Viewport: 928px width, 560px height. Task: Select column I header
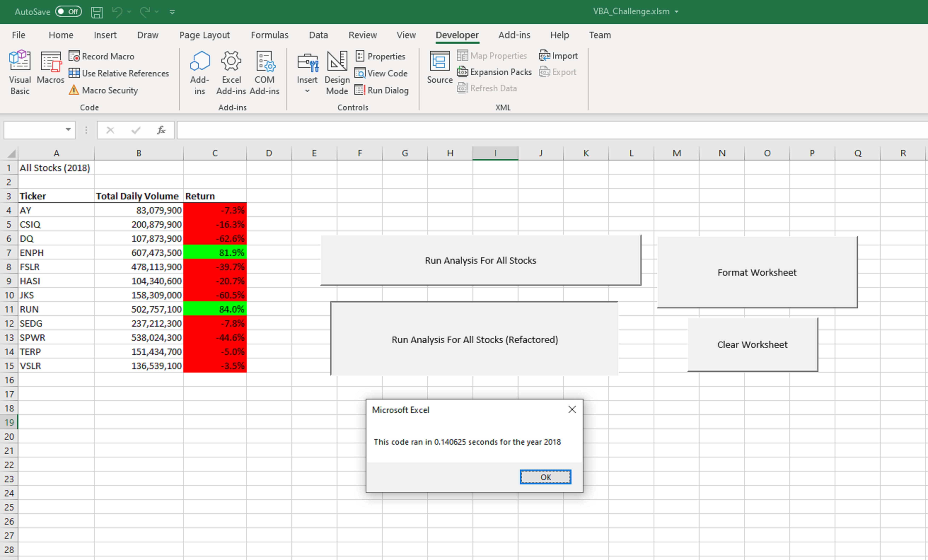coord(495,153)
